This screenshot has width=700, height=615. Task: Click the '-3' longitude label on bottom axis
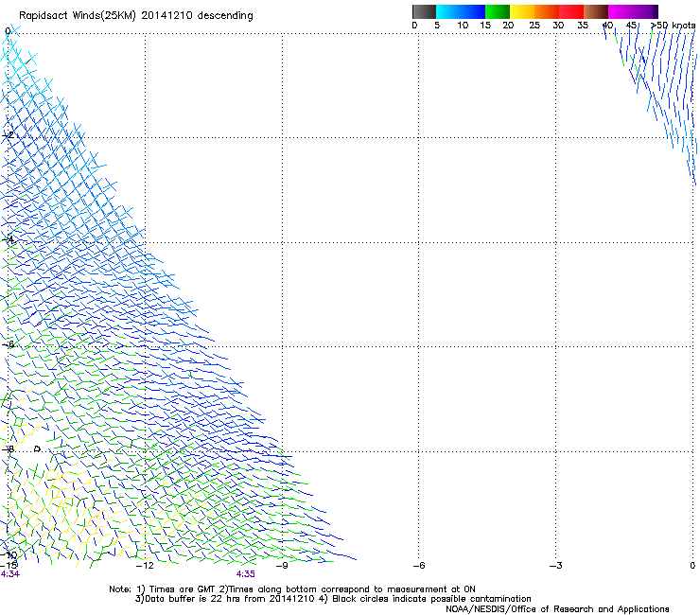[555, 566]
